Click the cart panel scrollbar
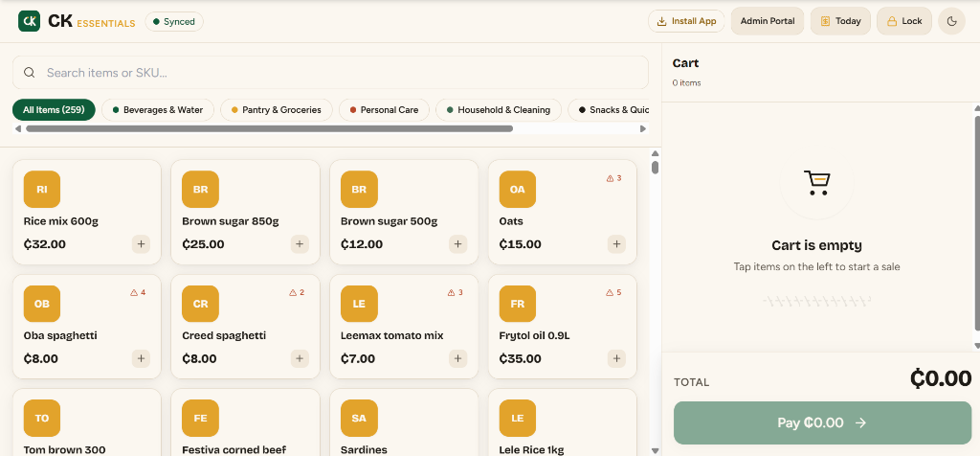Image resolution: width=980 pixels, height=456 pixels. pos(977,222)
